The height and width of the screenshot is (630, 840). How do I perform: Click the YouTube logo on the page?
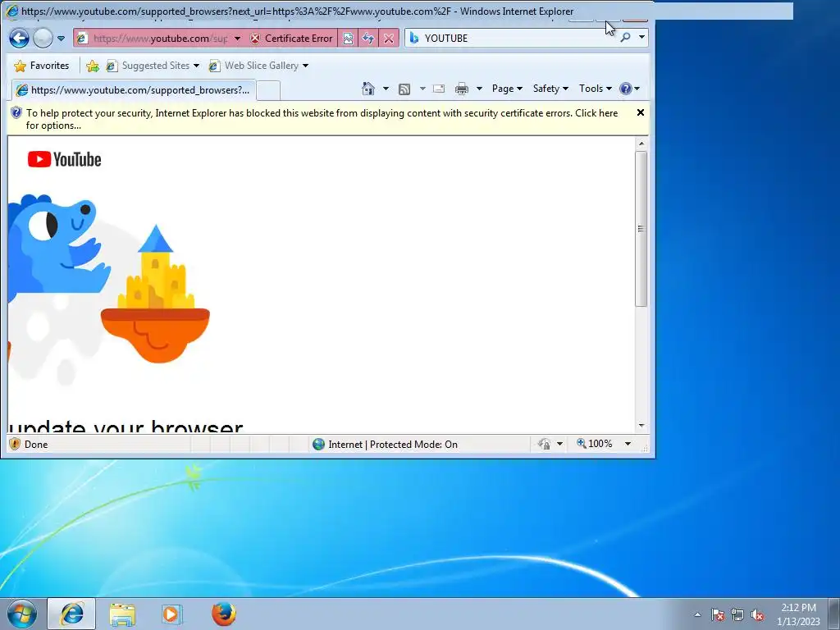64,159
